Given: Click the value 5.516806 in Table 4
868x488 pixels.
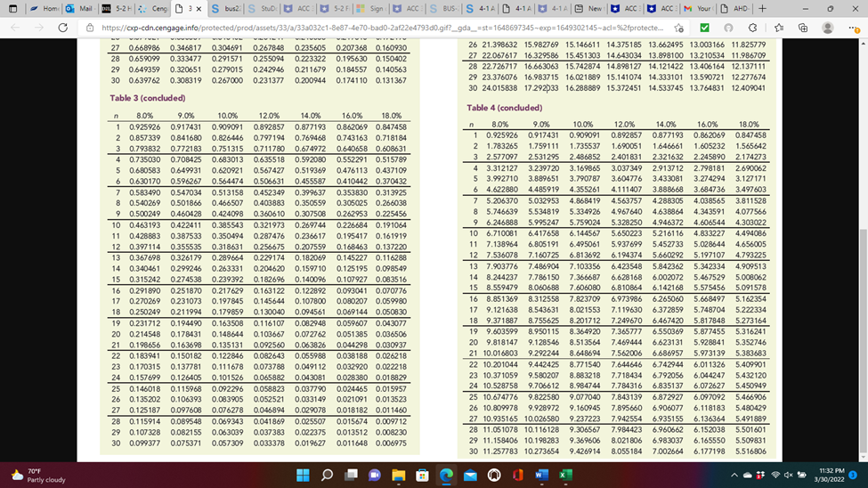Looking at the screenshot, I should pyautogui.click(x=750, y=451).
